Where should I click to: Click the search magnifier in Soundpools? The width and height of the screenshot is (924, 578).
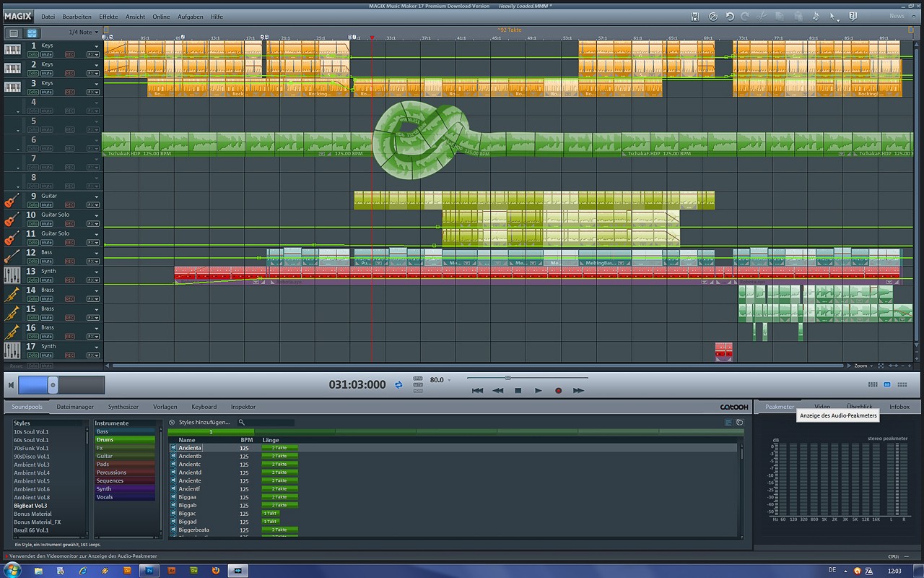pyautogui.click(x=242, y=422)
